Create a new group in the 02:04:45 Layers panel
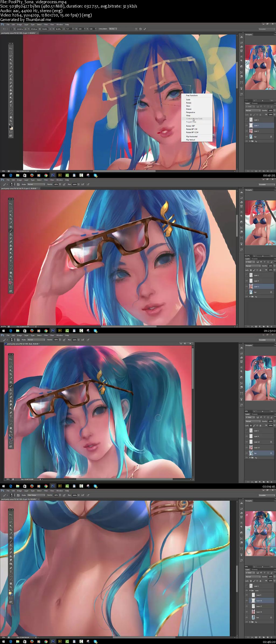The height and width of the screenshot is (644, 276). point(264,482)
